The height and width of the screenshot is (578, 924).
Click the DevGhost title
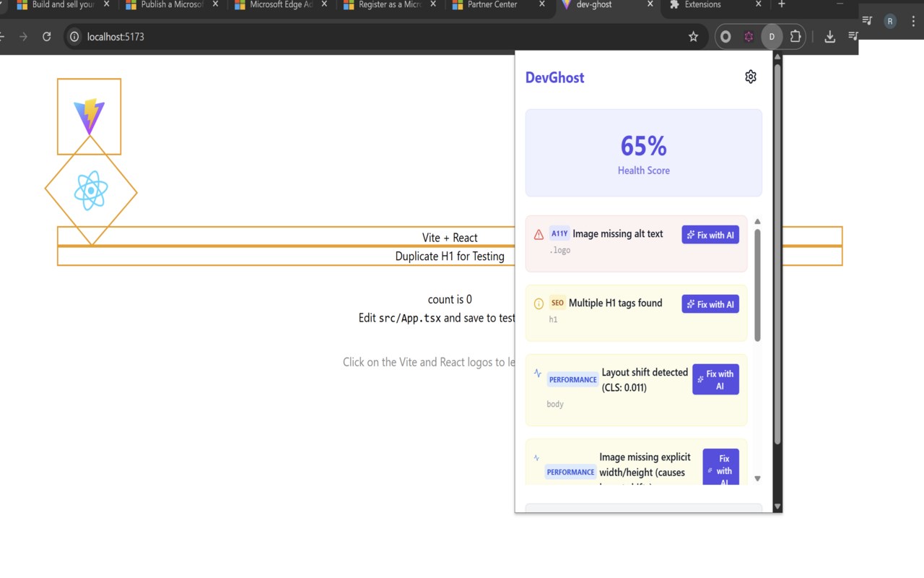[x=555, y=77]
